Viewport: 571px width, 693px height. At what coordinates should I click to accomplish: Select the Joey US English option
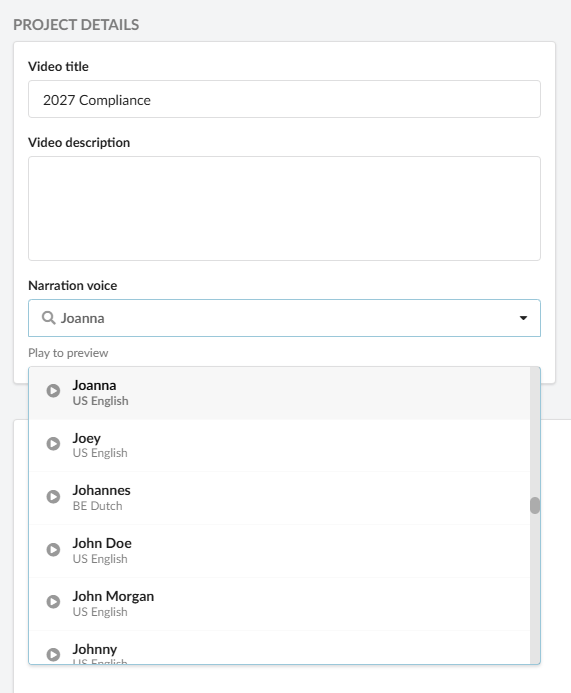[x=279, y=446]
